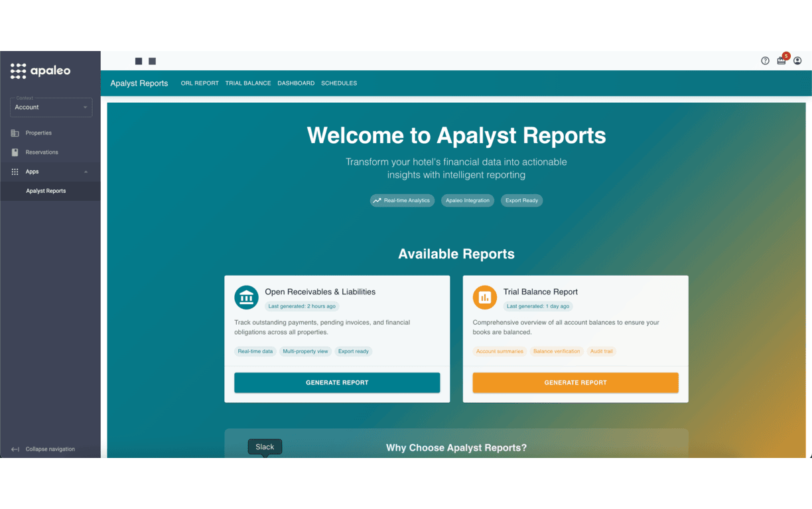Click the Export ready card tag
812x509 pixels.
[354, 351]
